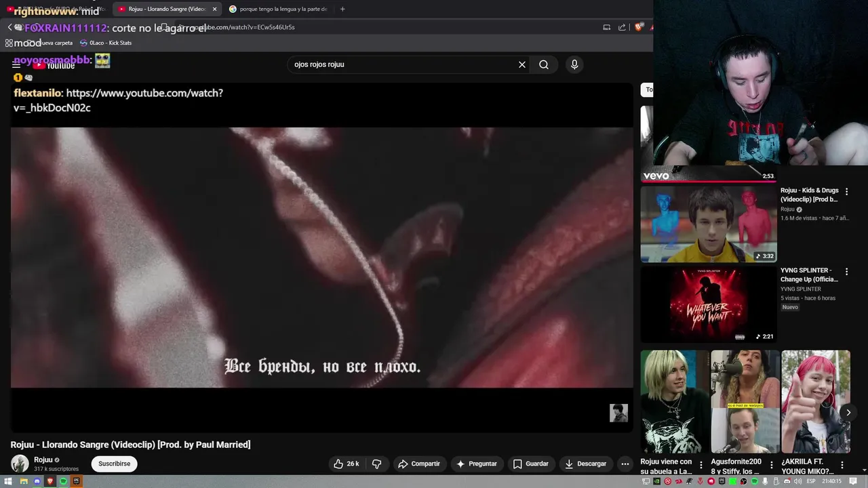
Task: Open the Rojuu channel name link
Action: coord(43,460)
